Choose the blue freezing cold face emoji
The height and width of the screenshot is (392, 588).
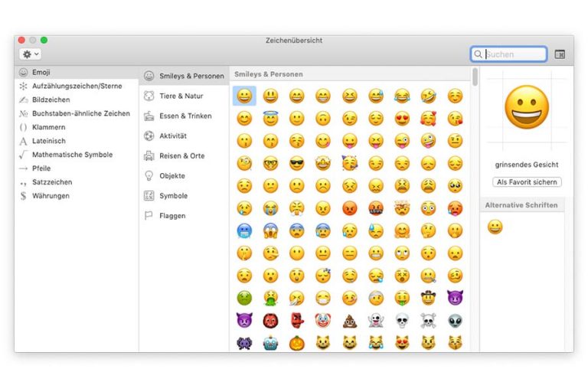(x=244, y=230)
